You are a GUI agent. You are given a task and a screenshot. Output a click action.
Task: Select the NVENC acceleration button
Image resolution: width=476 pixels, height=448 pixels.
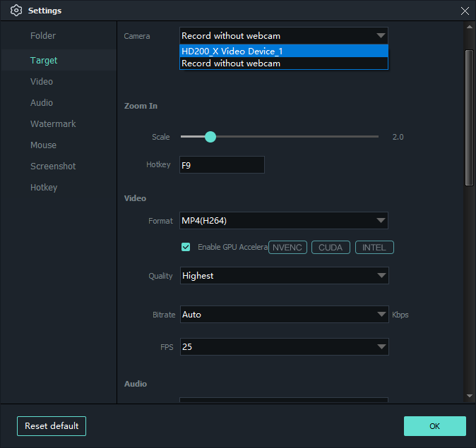pos(287,248)
